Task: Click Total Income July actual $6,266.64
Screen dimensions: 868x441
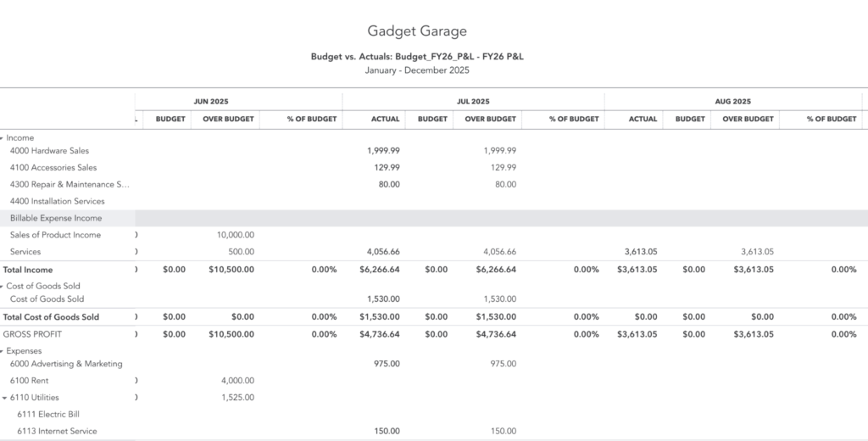Action: click(379, 270)
